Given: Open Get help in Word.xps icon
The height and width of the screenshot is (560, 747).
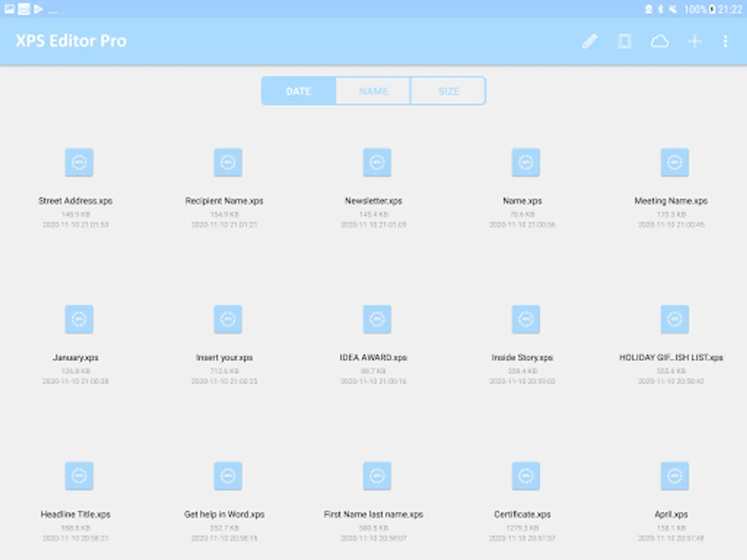Looking at the screenshot, I should (228, 476).
